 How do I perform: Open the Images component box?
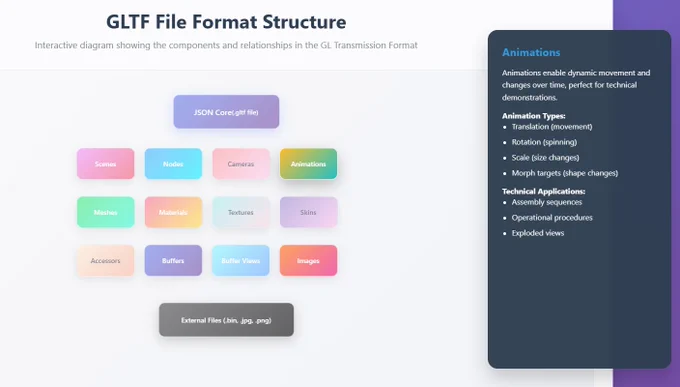(308, 260)
